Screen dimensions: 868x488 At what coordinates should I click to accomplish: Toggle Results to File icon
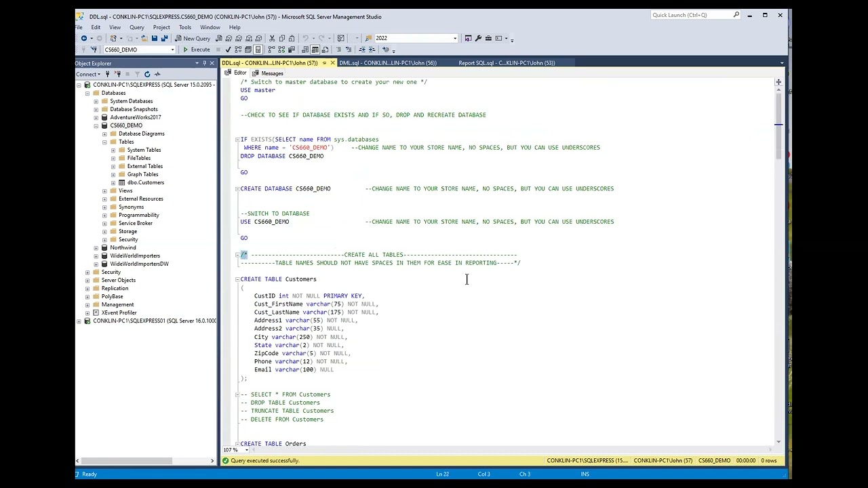click(325, 49)
